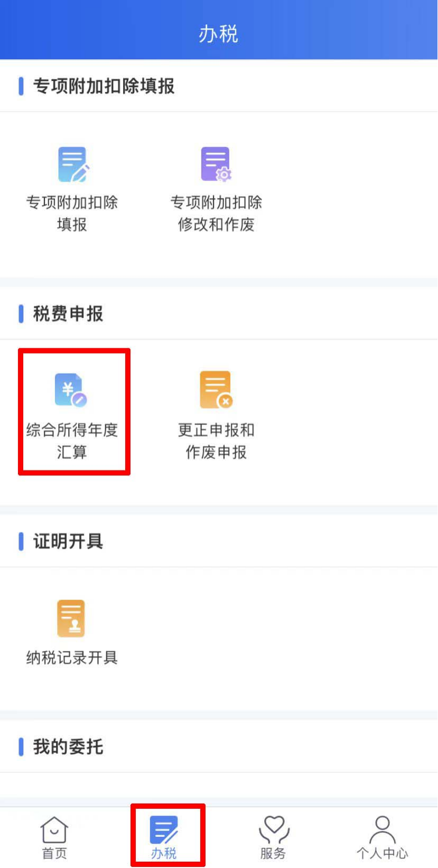438x868 pixels.
Task: Tap the 专项附加扣除填报 text label under icon
Action: [x=72, y=213]
